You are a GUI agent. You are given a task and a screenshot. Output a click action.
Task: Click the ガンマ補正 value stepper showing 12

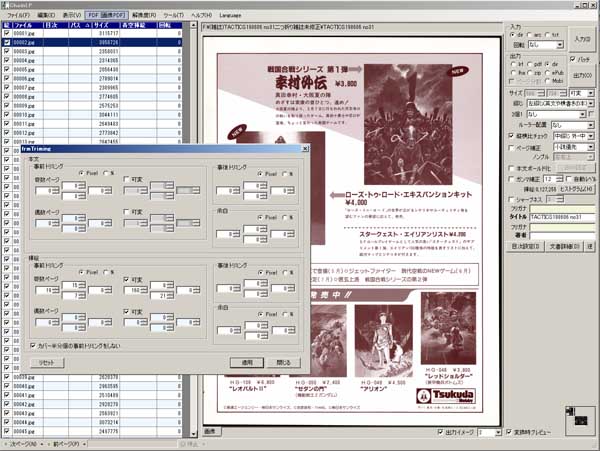point(553,179)
